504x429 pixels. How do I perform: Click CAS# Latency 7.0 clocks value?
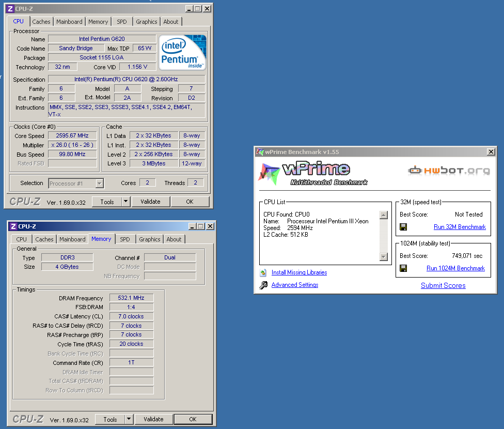(131, 316)
